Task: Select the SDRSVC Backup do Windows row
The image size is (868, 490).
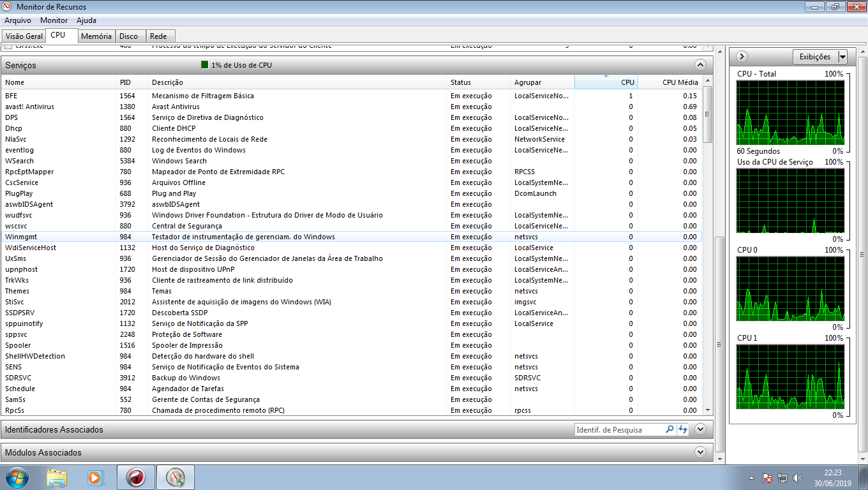Action: (x=351, y=378)
